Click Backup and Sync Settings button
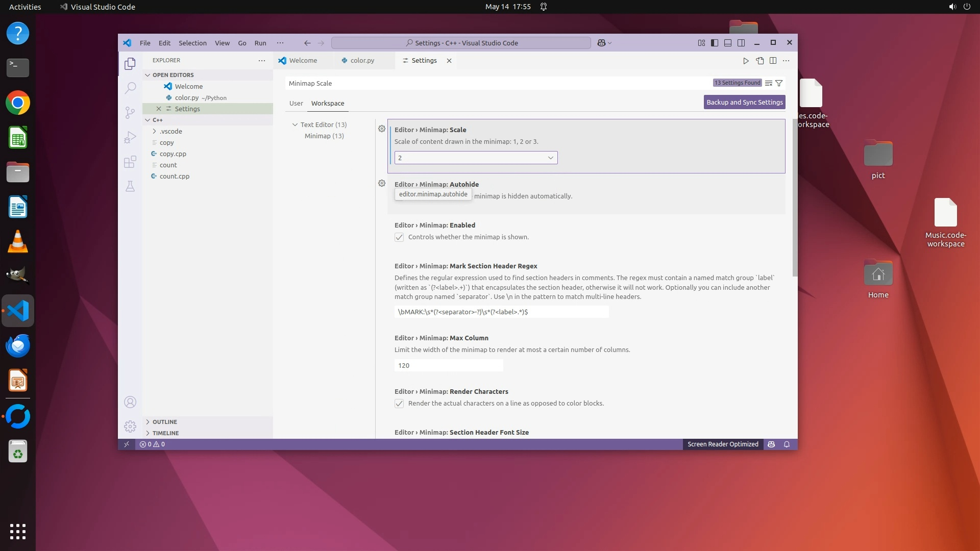This screenshot has height=551, width=980. (744, 102)
